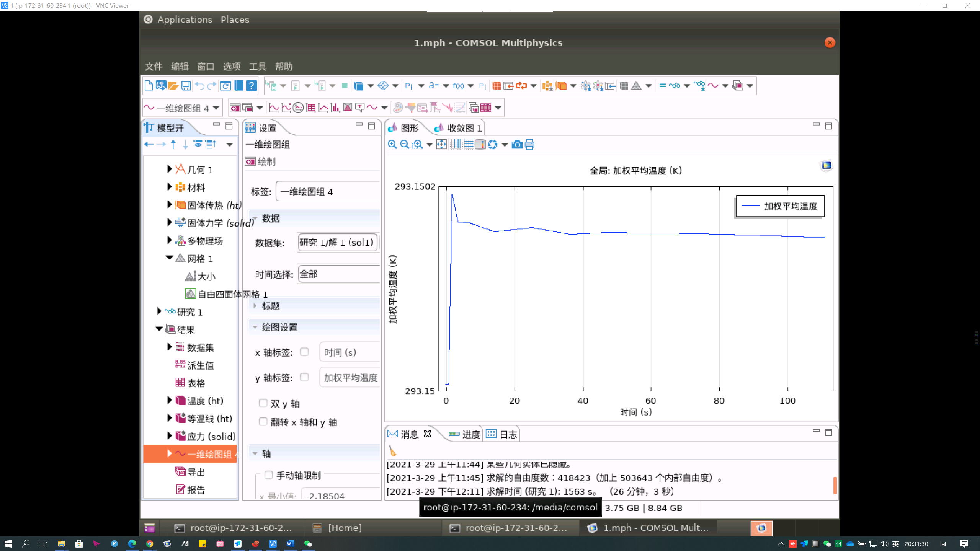
Task: Enable the y 轴标签 checkbox
Action: pos(304,377)
